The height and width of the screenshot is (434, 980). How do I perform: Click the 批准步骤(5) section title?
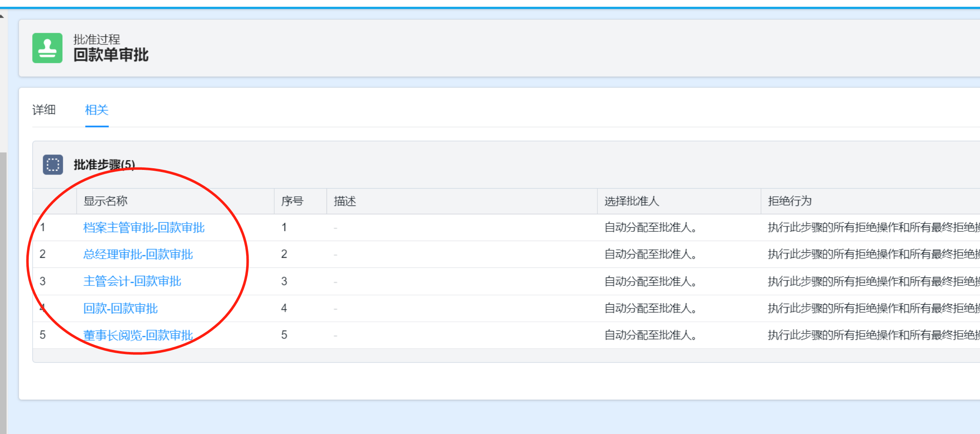104,164
